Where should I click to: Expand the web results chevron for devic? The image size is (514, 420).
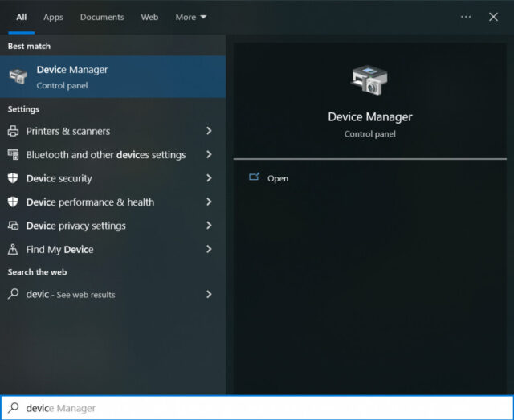[x=209, y=294]
